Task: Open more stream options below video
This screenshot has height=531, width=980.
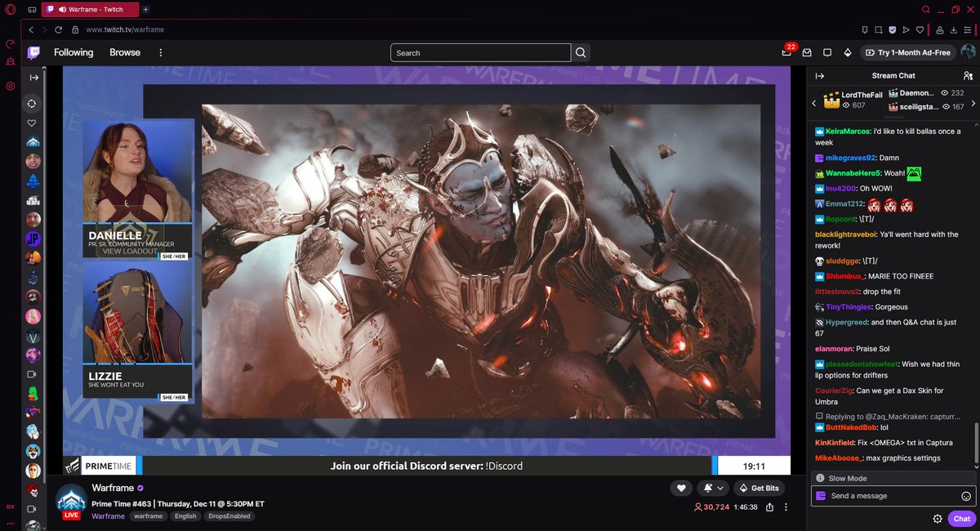Action: 785,507
